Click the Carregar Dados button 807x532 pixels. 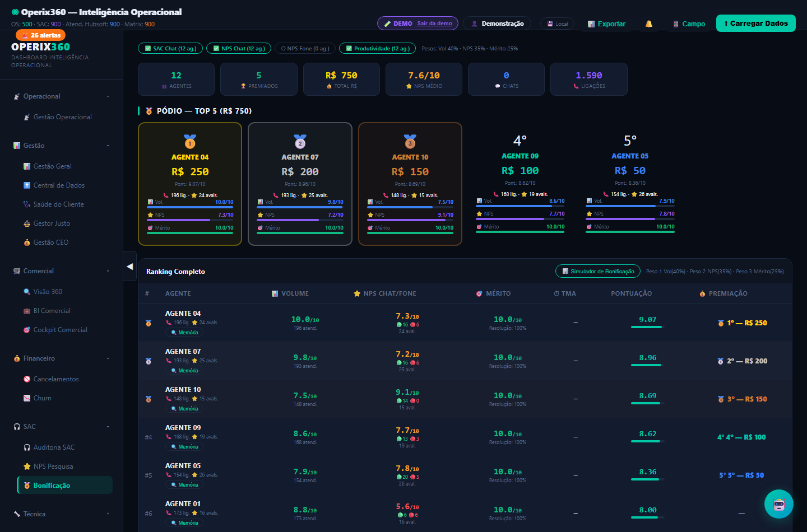[755, 24]
